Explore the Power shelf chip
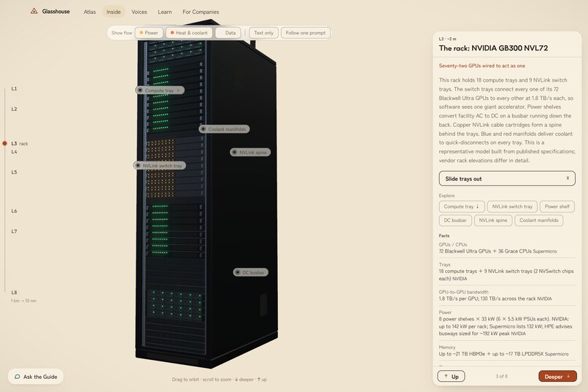 (557, 207)
